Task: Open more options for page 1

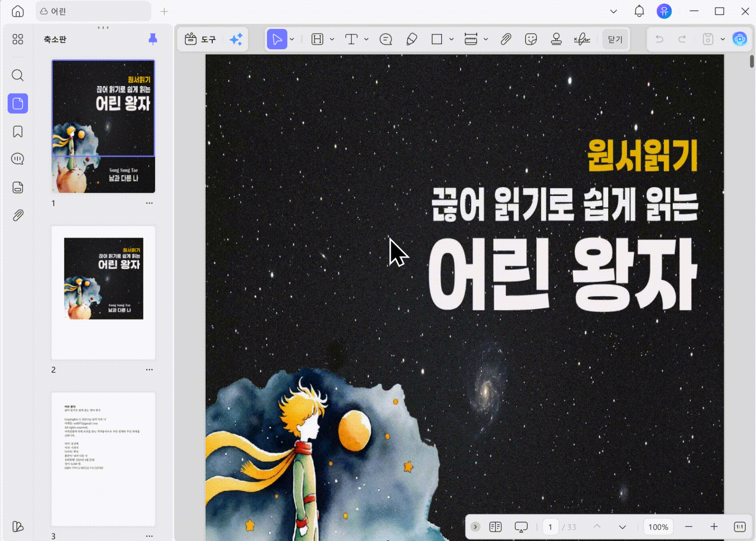Action: (x=149, y=203)
